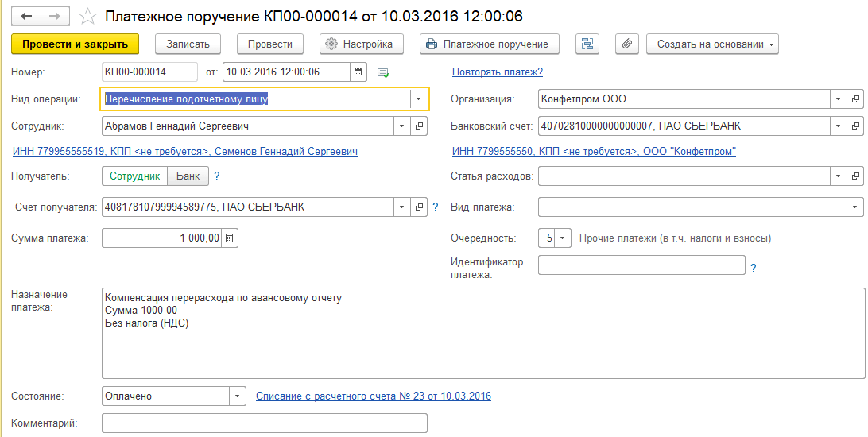The height and width of the screenshot is (437, 868).
Task: Click the Сотрудник field Абрамов Геннадий Сергеевич
Action: (248, 126)
